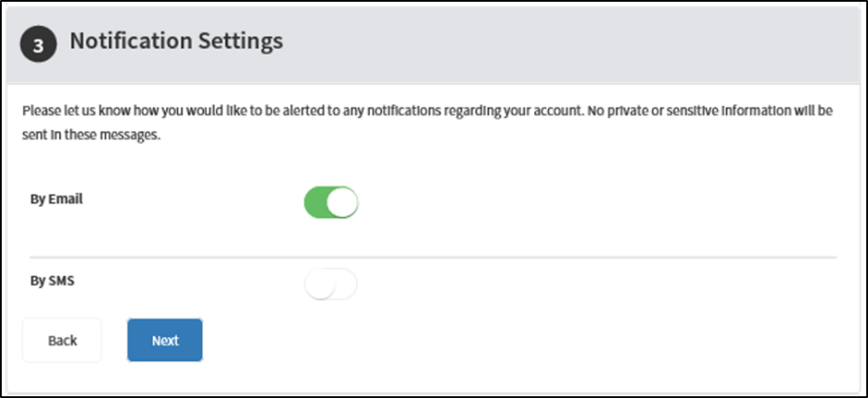This screenshot has height=398, width=868.
Task: Click the notification description paragraph
Action: [428, 122]
